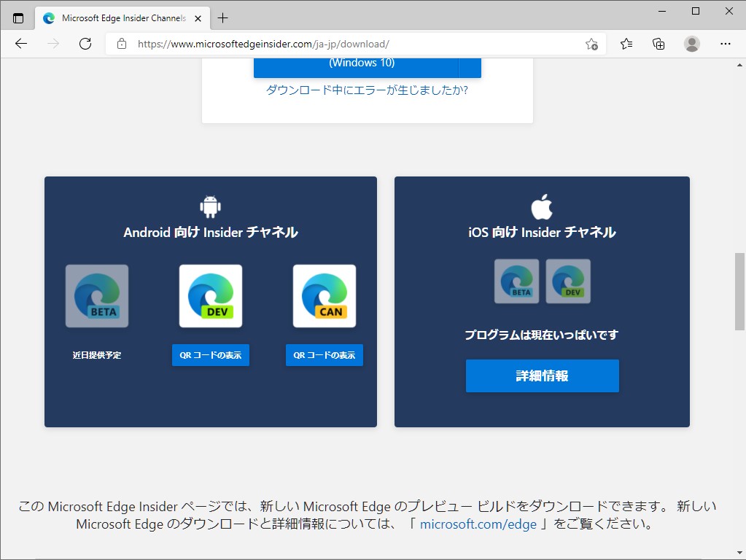Click the Edge Dev icon under iOS section
Image resolution: width=746 pixels, height=560 pixels.
(x=568, y=281)
